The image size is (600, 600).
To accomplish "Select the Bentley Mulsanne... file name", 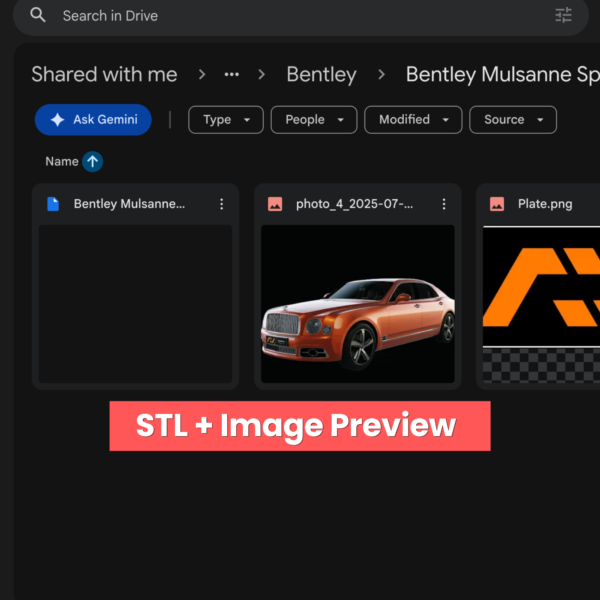I will [129, 204].
